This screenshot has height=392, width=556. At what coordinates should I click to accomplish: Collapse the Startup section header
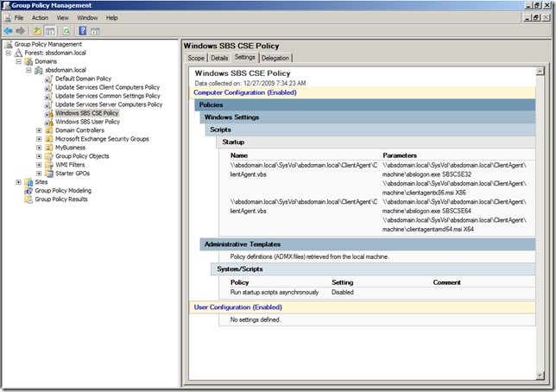tap(376, 142)
